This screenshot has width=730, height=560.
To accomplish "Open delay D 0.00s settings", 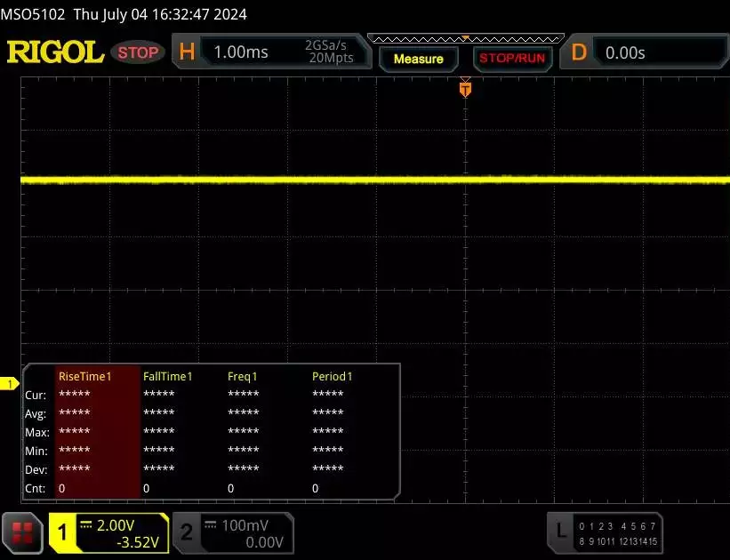I will (x=645, y=52).
